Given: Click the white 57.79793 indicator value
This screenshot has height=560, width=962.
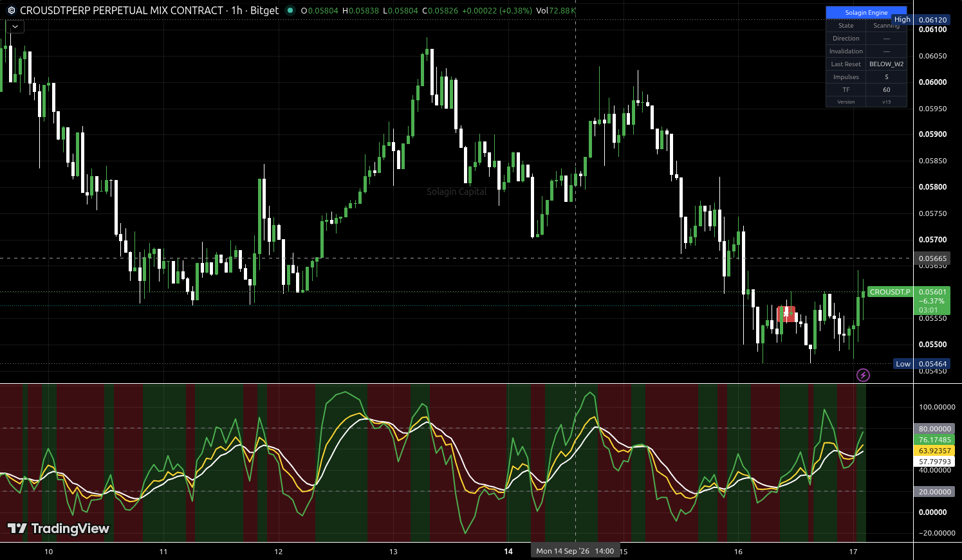Looking at the screenshot, I should 934,462.
